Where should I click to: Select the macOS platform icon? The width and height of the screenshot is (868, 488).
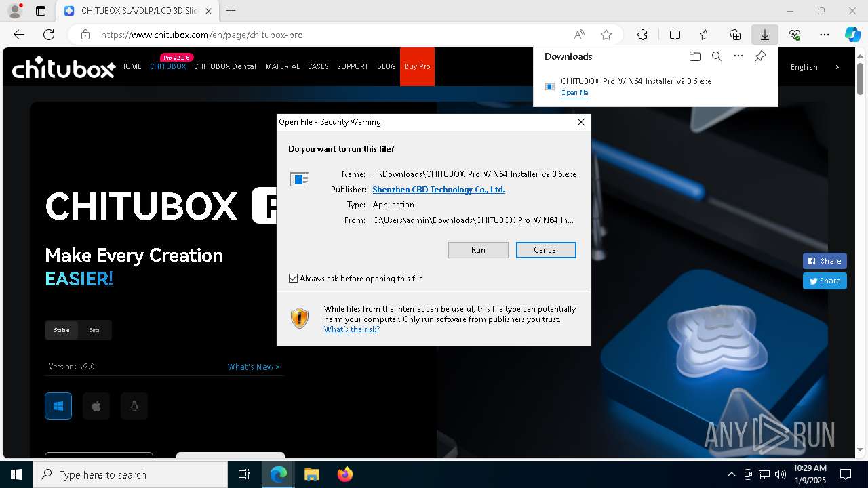click(96, 406)
